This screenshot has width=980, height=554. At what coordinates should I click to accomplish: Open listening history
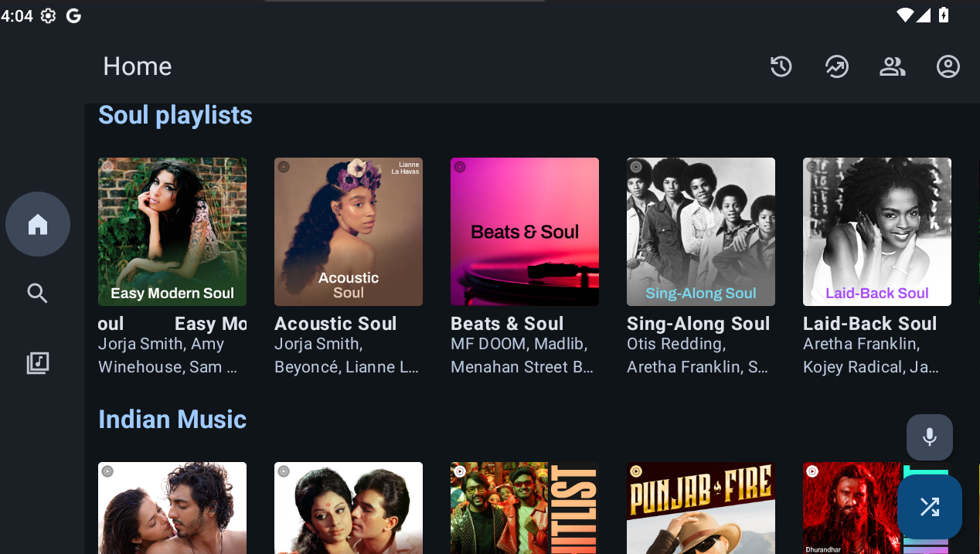[781, 67]
